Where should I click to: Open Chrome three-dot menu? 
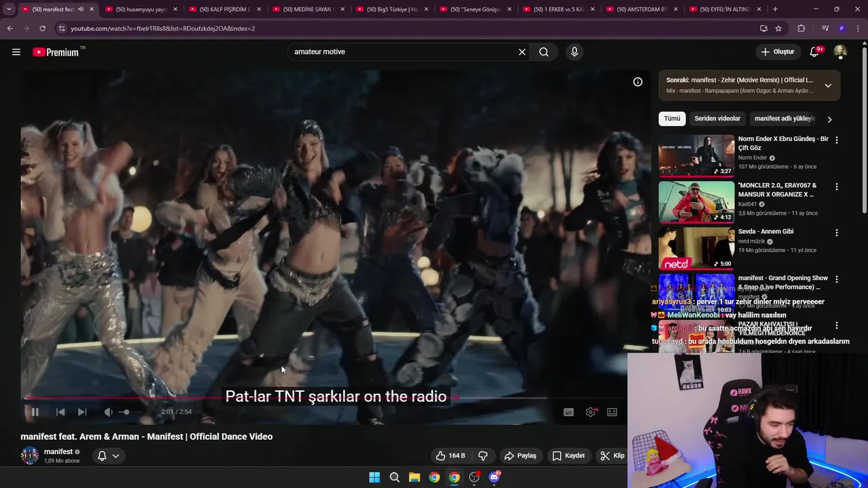point(858,28)
